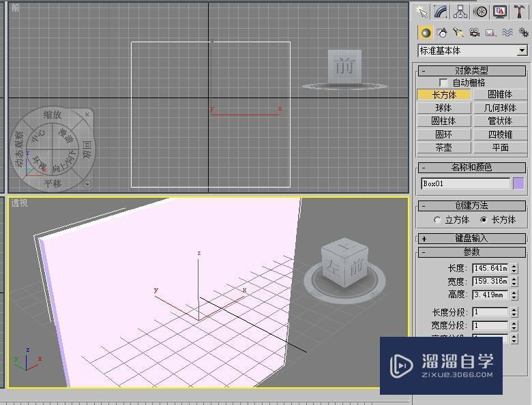Open the purple object color swatch
This screenshot has width=532, height=405.
tap(518, 183)
